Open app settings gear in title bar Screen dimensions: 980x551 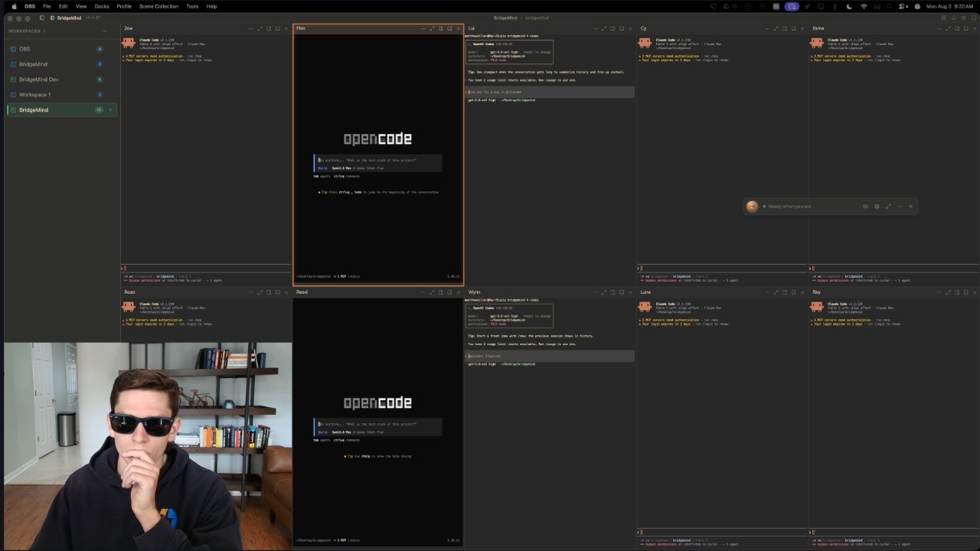964,18
